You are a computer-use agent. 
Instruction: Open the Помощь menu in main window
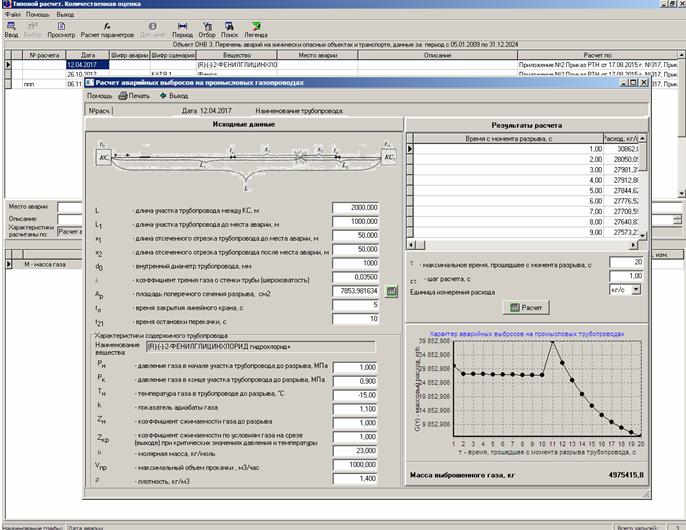[37, 15]
